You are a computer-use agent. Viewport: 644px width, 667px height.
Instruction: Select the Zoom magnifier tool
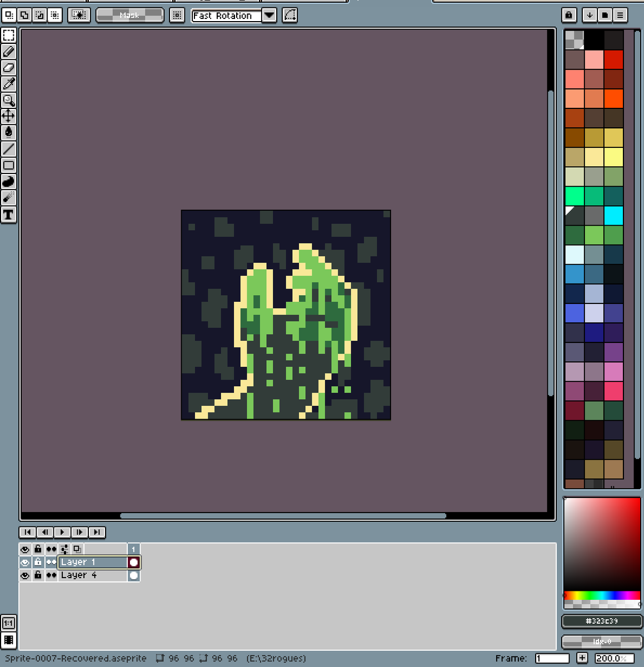click(8, 100)
